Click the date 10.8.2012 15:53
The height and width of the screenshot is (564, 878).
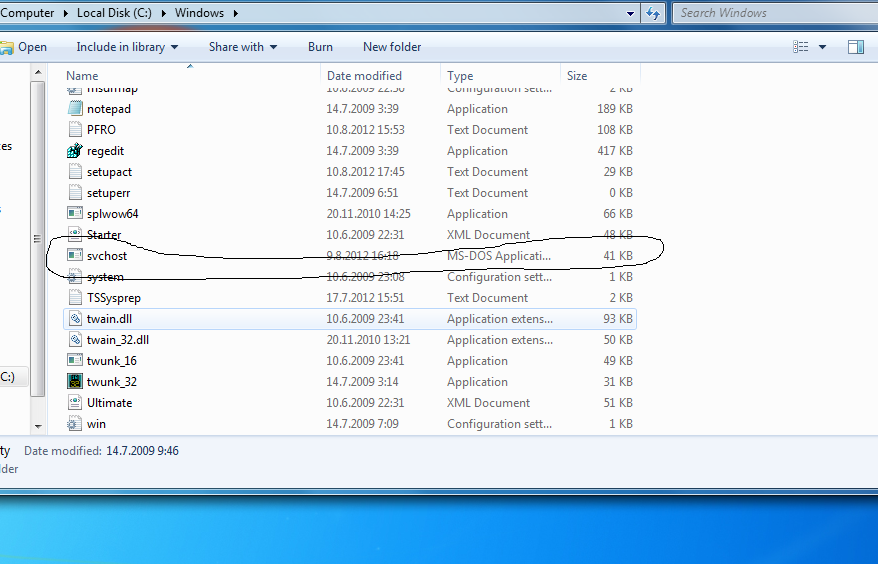coord(365,129)
